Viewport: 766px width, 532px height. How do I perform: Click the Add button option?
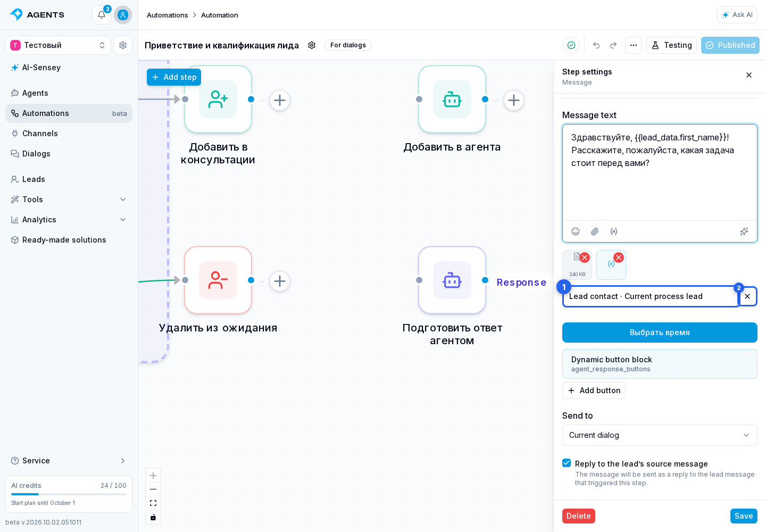pyautogui.click(x=594, y=390)
